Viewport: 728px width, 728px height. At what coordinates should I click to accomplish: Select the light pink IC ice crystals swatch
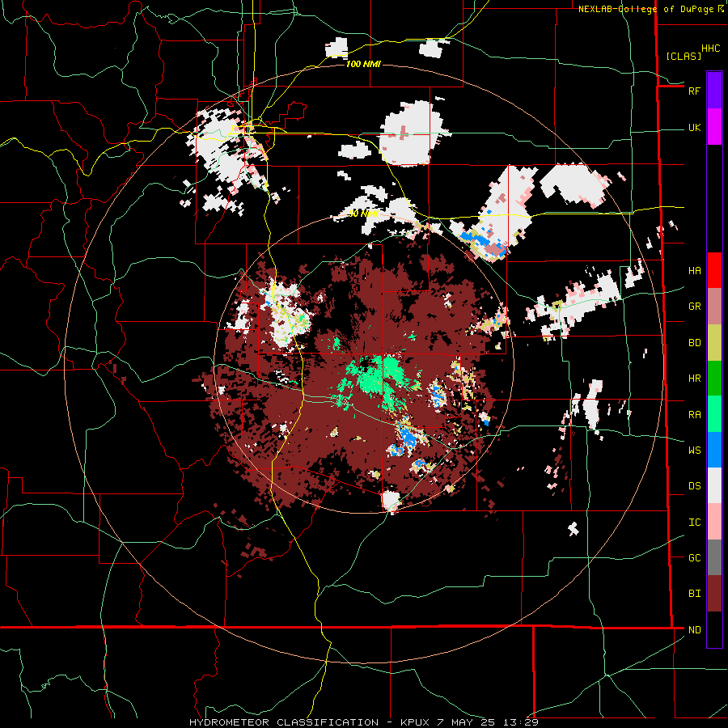click(714, 522)
